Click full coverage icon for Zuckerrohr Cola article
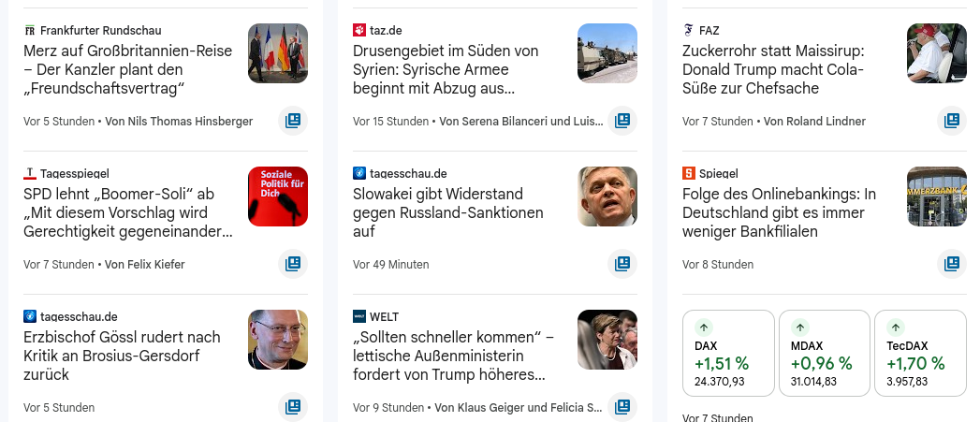The height and width of the screenshot is (422, 980). click(952, 121)
